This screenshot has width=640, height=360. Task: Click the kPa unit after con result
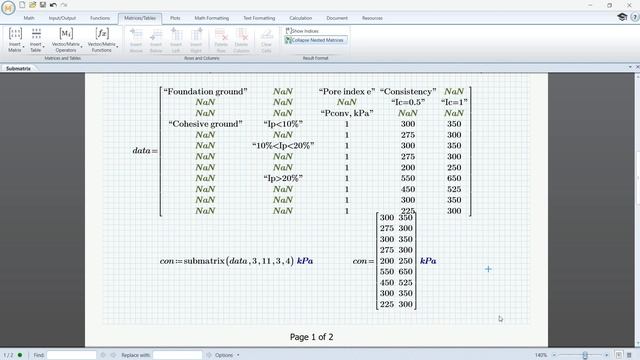pyautogui.click(x=428, y=261)
